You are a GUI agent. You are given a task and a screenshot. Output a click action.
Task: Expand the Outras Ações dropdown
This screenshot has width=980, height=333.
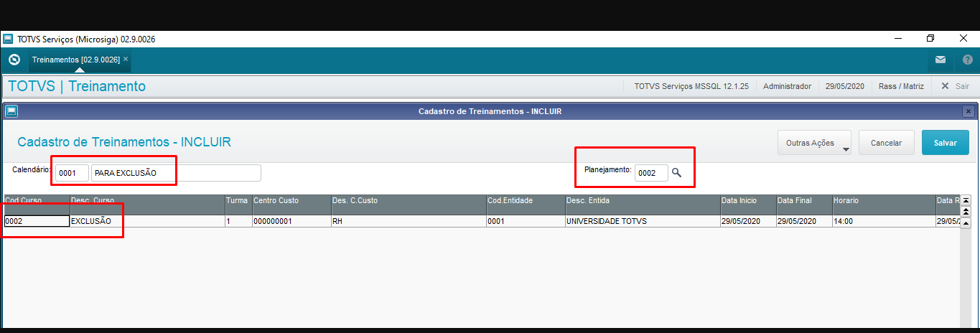(814, 143)
